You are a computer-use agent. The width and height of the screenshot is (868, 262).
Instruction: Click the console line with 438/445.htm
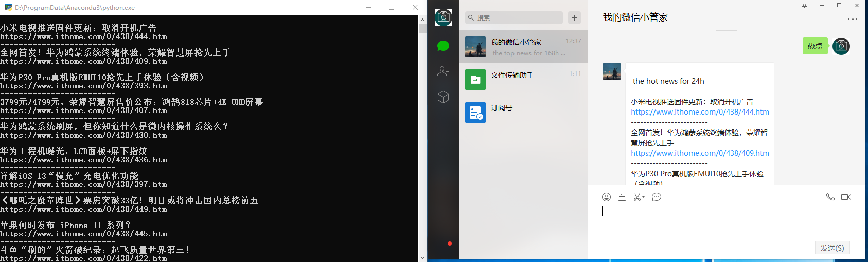tap(83, 234)
